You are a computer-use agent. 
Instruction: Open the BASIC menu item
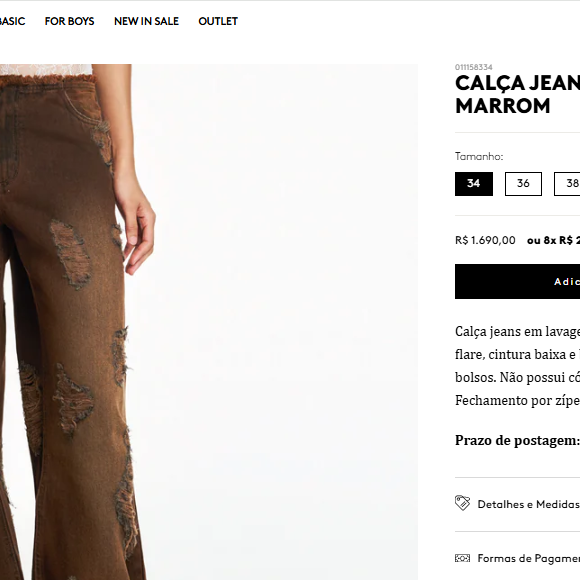[x=13, y=21]
